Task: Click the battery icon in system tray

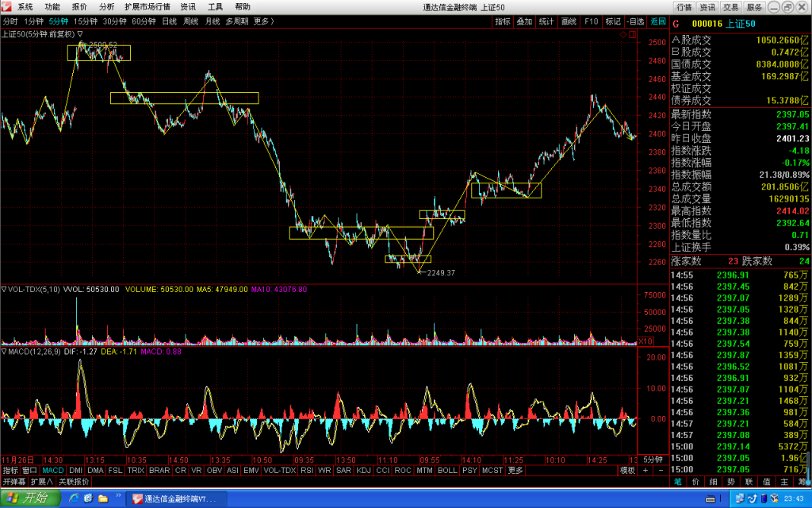Action: pyautogui.click(x=764, y=498)
